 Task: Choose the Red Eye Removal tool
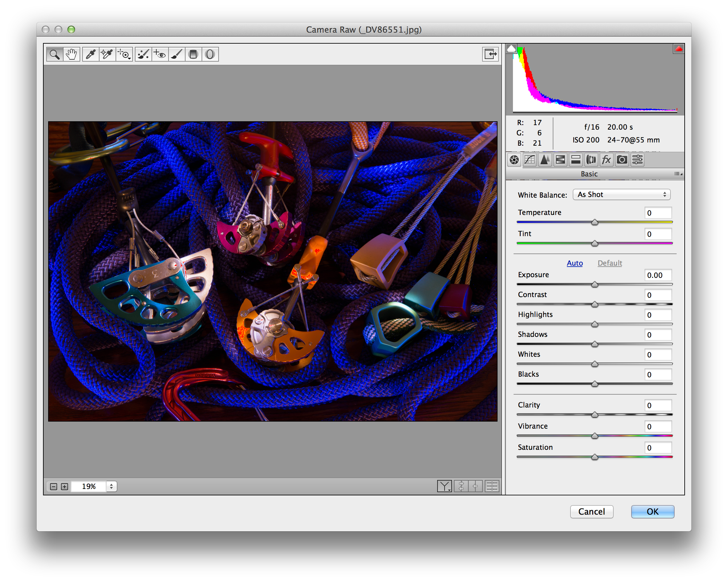pyautogui.click(x=160, y=54)
